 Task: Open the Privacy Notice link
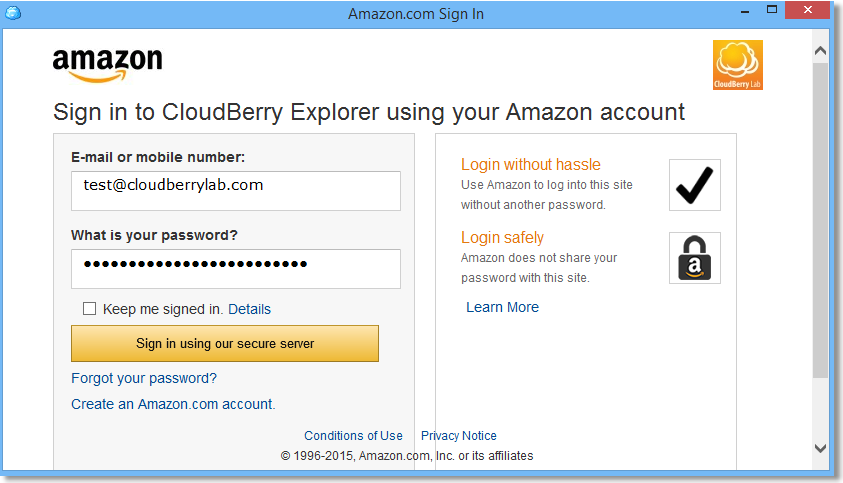tap(458, 435)
